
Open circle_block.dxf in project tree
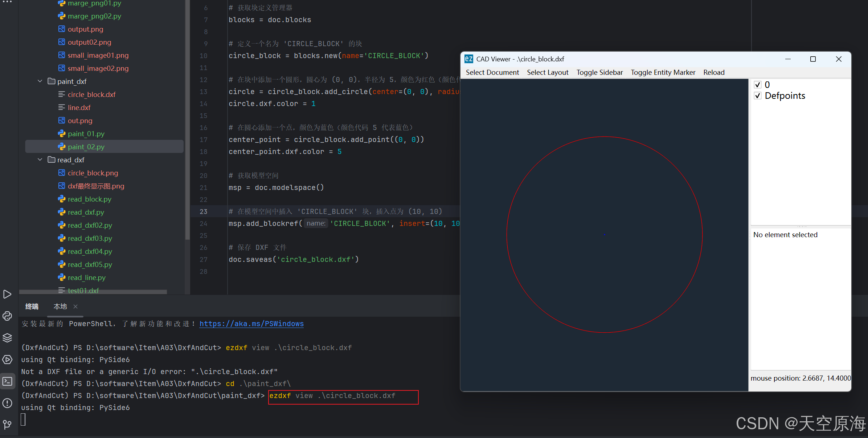tap(91, 94)
